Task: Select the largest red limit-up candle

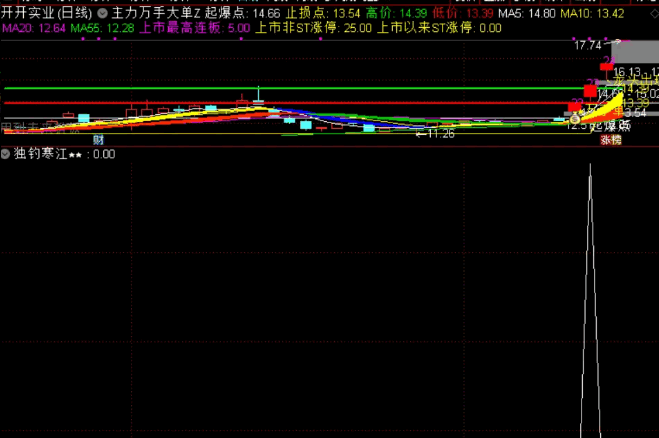Action: 590,91
